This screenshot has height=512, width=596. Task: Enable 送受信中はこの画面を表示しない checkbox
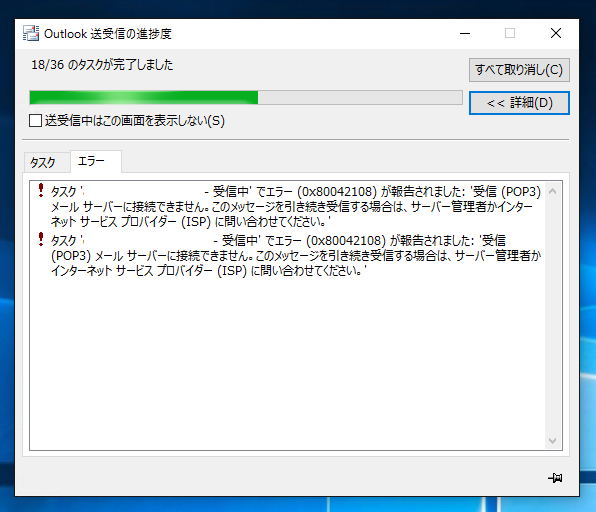[x=35, y=121]
